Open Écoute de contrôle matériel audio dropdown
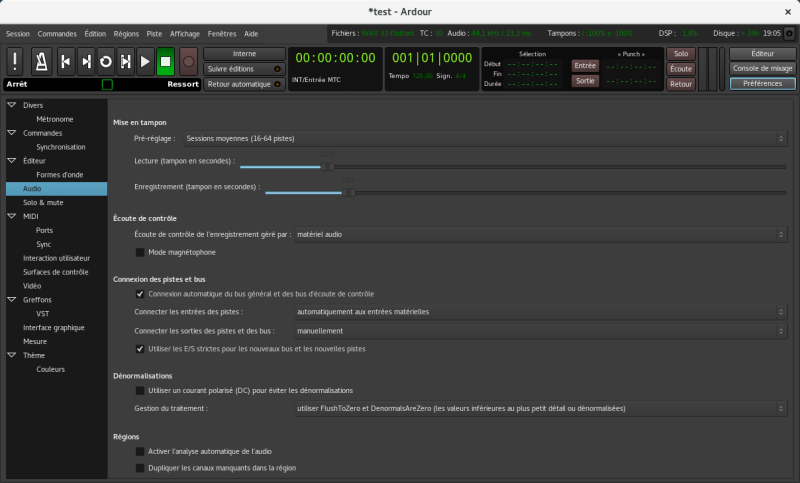Viewport: 800px width, 483px height. pyautogui.click(x=540, y=235)
